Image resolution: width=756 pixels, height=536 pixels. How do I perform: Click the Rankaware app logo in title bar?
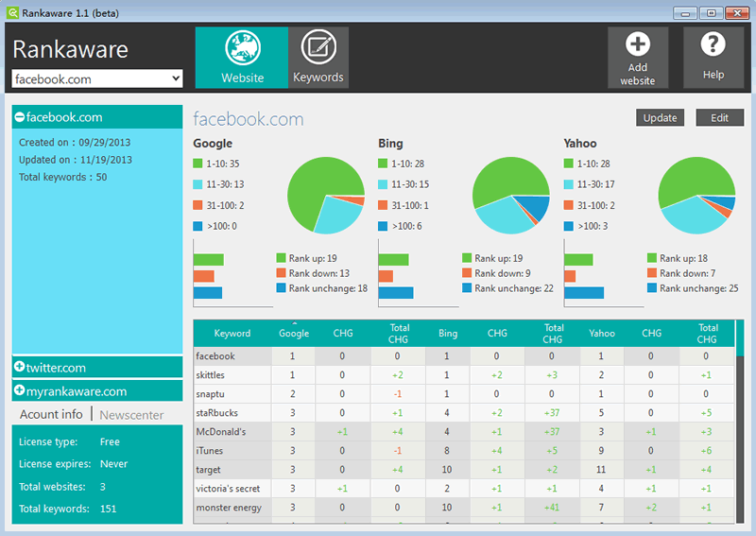tap(12, 13)
